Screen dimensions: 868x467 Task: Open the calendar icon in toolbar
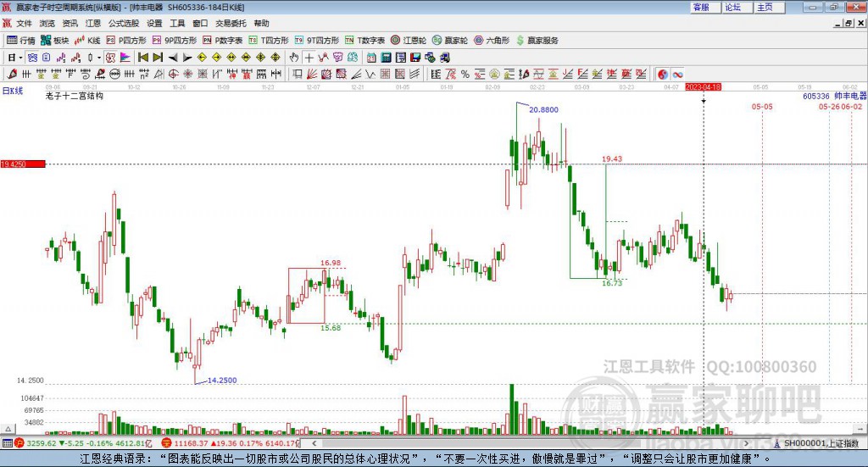coord(371,58)
